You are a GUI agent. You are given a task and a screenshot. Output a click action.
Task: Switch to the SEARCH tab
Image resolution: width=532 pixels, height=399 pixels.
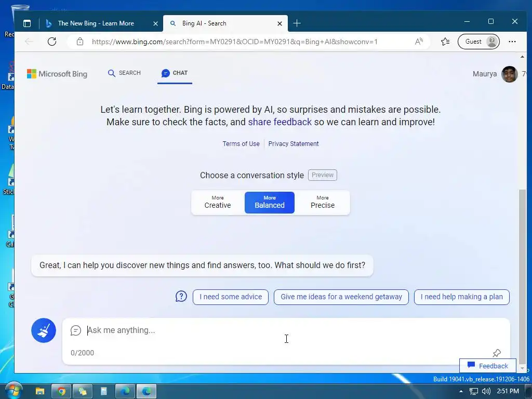(124, 73)
